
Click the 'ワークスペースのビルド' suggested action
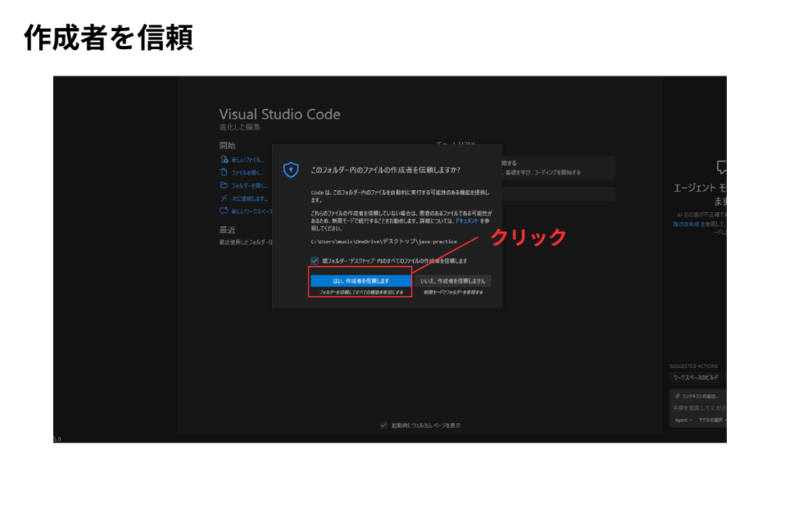point(696,378)
